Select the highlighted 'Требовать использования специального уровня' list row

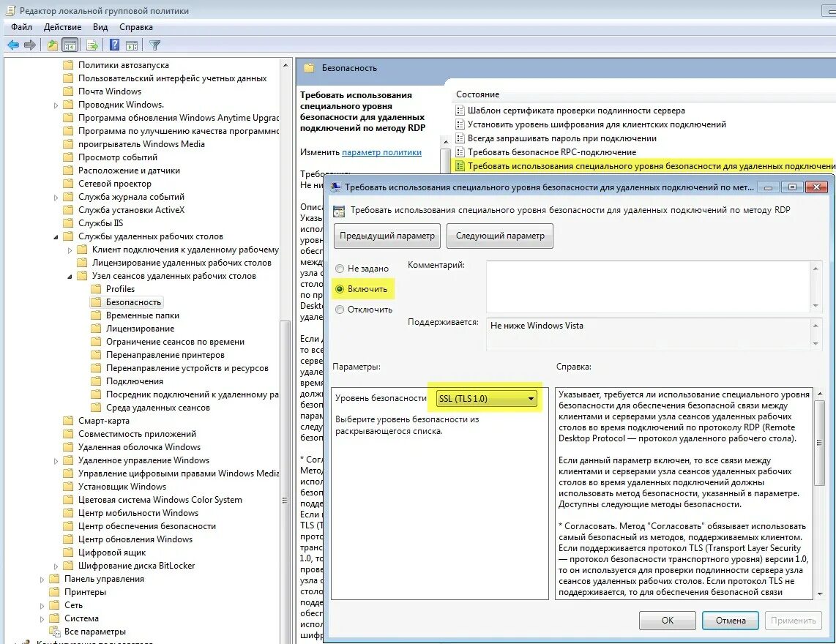pos(645,166)
